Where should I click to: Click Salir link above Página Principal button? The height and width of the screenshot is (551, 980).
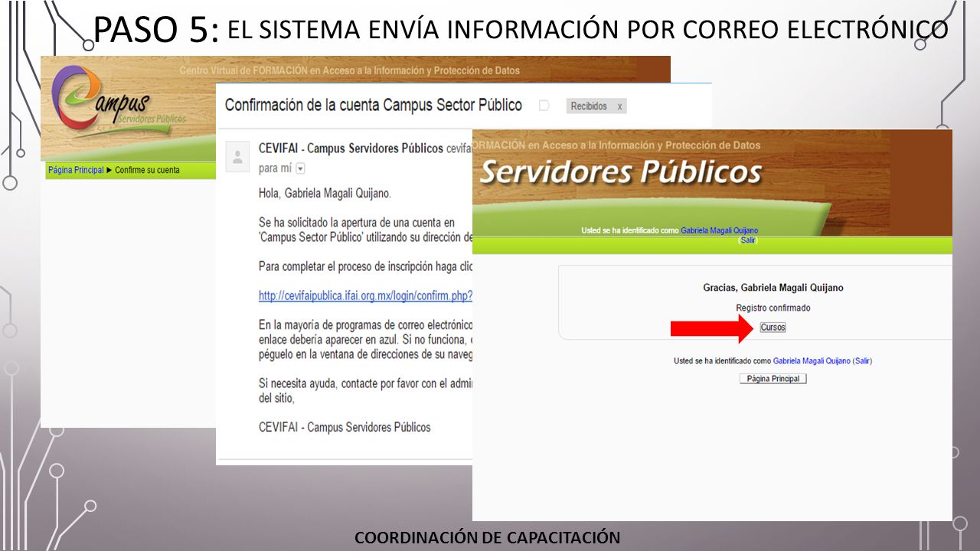coord(862,360)
